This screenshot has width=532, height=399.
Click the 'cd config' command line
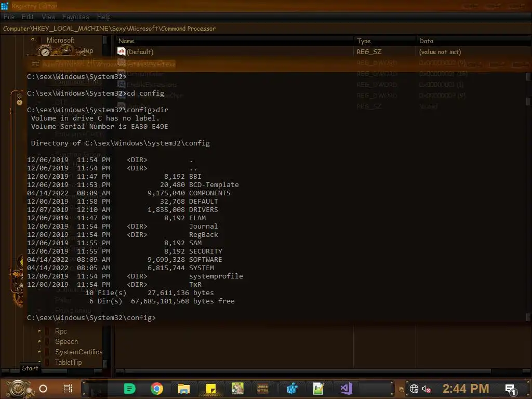pyautogui.click(x=96, y=94)
